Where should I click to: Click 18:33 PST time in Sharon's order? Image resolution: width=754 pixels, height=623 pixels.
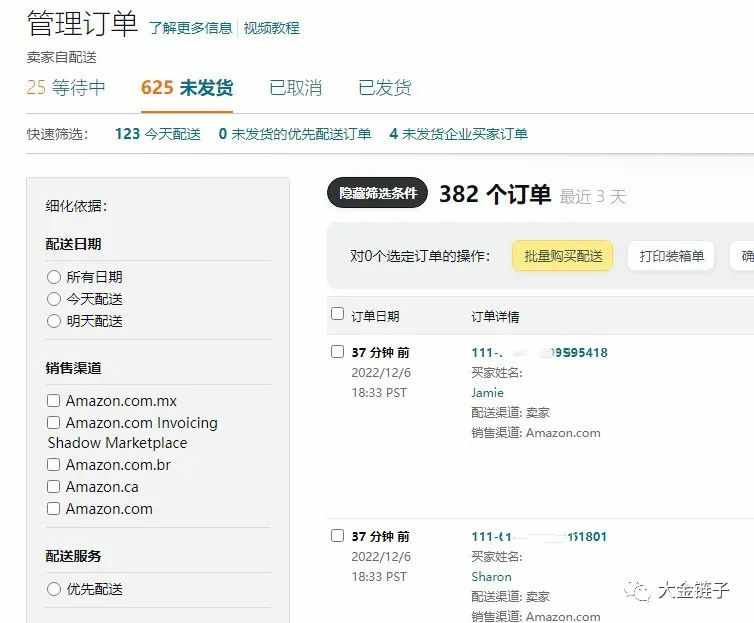[x=379, y=576]
